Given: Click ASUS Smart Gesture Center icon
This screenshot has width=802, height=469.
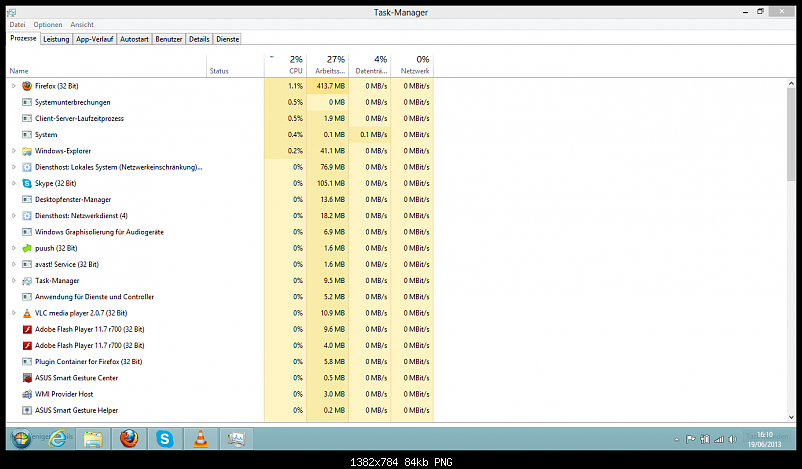Looking at the screenshot, I should pyautogui.click(x=27, y=378).
